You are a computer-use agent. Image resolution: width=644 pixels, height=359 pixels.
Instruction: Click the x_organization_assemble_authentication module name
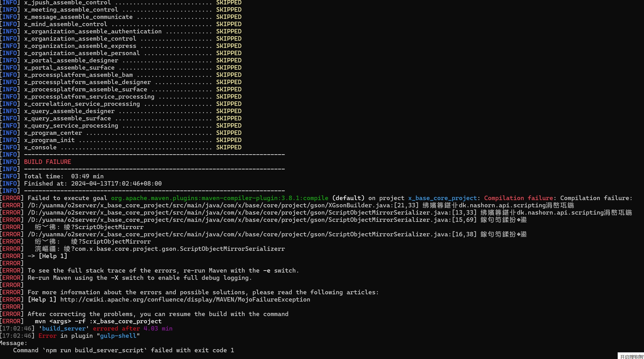tap(93, 31)
